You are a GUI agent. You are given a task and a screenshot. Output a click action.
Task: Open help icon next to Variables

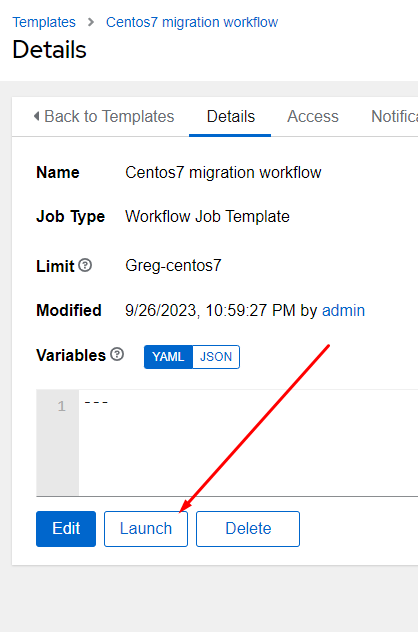(x=117, y=354)
